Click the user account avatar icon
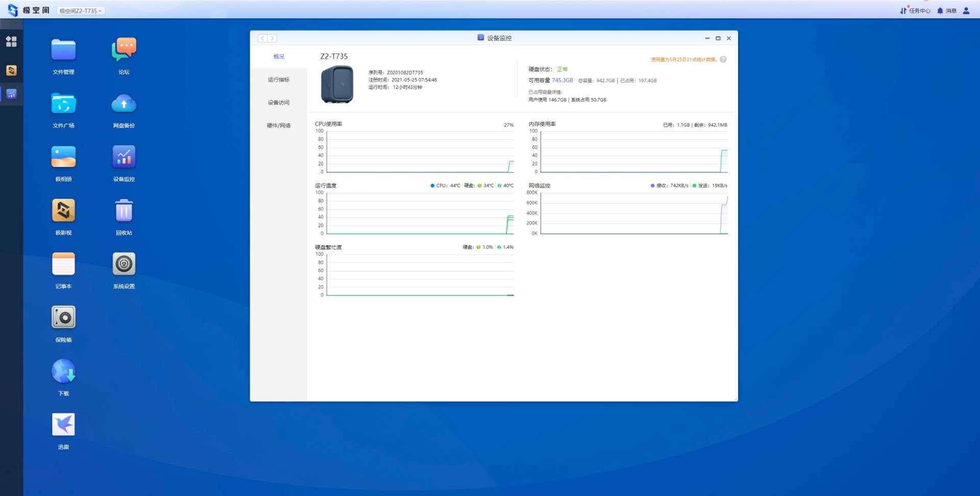This screenshot has height=496, width=980. (x=966, y=11)
